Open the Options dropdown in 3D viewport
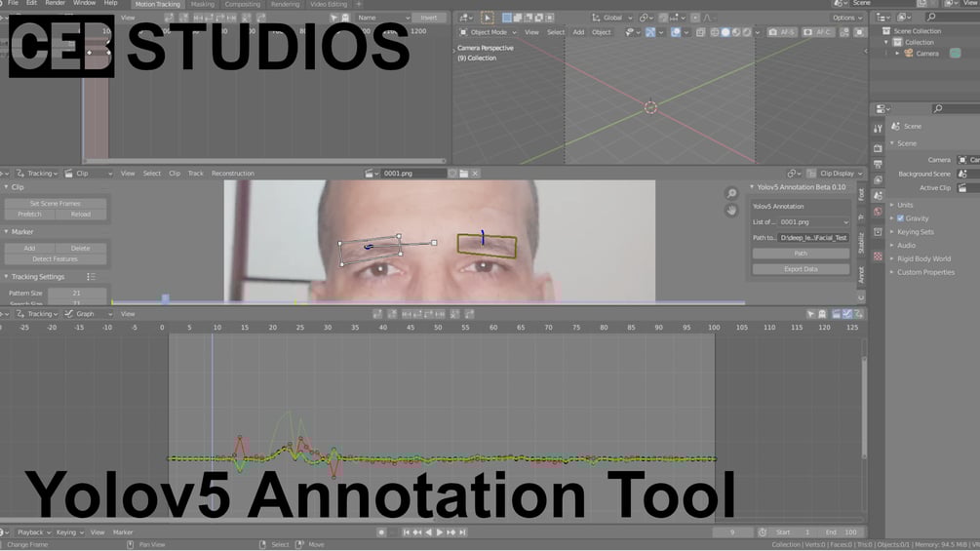Image resolution: width=980 pixels, height=551 pixels. [846, 18]
